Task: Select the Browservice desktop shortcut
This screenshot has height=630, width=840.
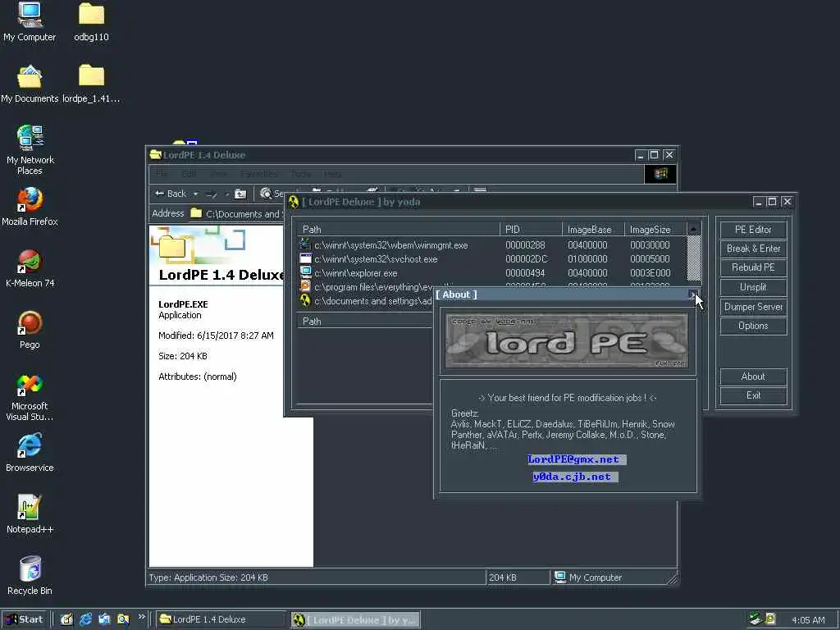Action: (30, 453)
